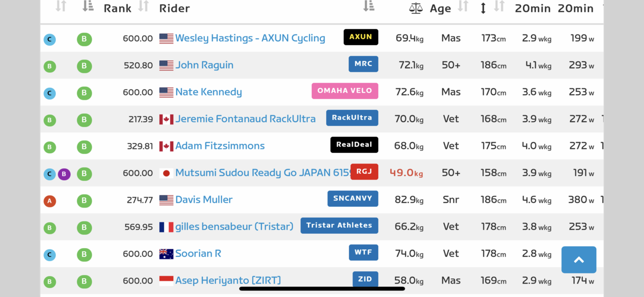This screenshot has height=297, width=644.
Task: Click the sort arrows next to Rank
Action: pos(143,6)
